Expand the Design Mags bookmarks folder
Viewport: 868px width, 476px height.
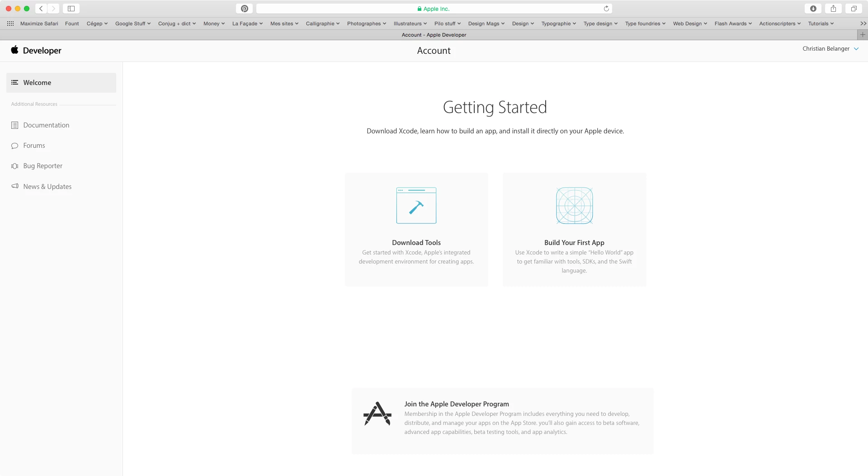[486, 24]
